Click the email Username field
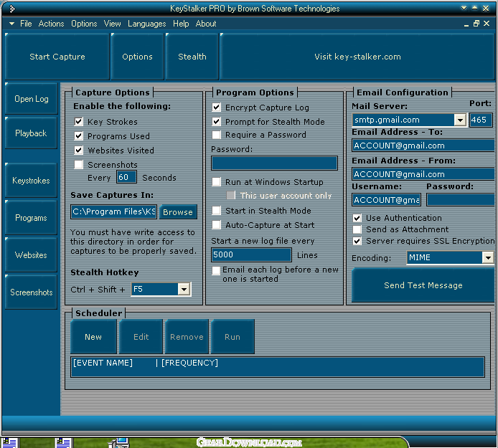This screenshot has height=448, width=498. point(387,200)
